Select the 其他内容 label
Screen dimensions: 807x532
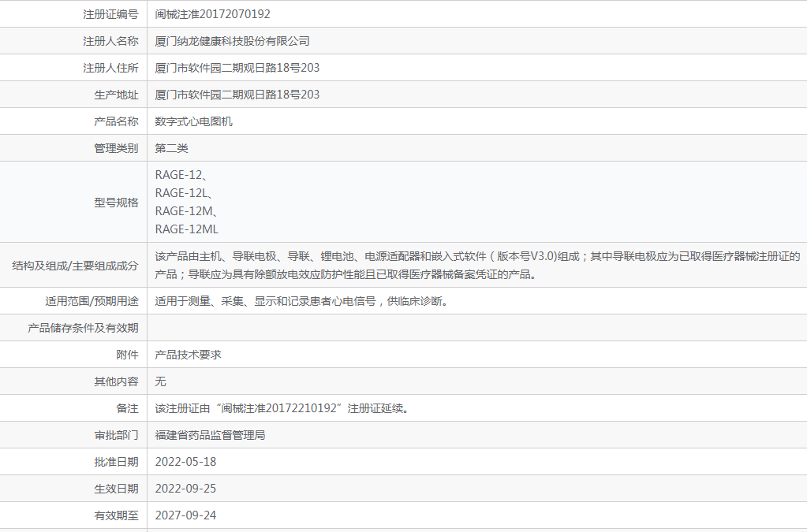pyautogui.click(x=116, y=381)
